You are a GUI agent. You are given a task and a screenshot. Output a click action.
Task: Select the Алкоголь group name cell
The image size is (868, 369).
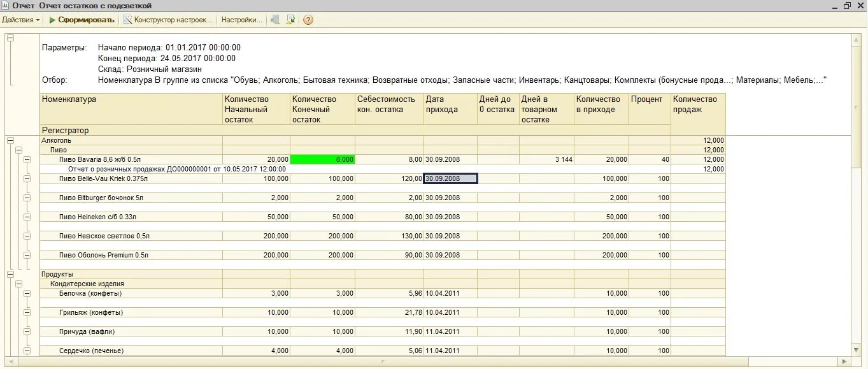[131, 140]
